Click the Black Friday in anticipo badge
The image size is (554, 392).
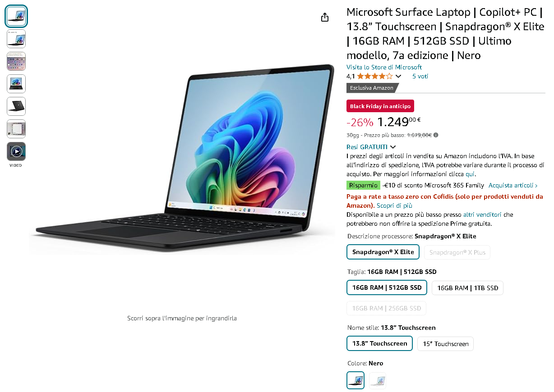(x=380, y=106)
